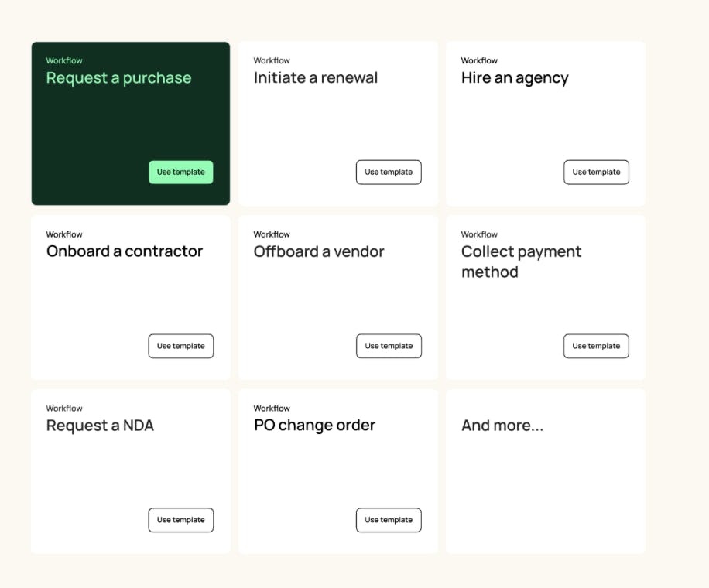Click the Offboard a vendor title
The width and height of the screenshot is (709, 588).
click(x=319, y=251)
